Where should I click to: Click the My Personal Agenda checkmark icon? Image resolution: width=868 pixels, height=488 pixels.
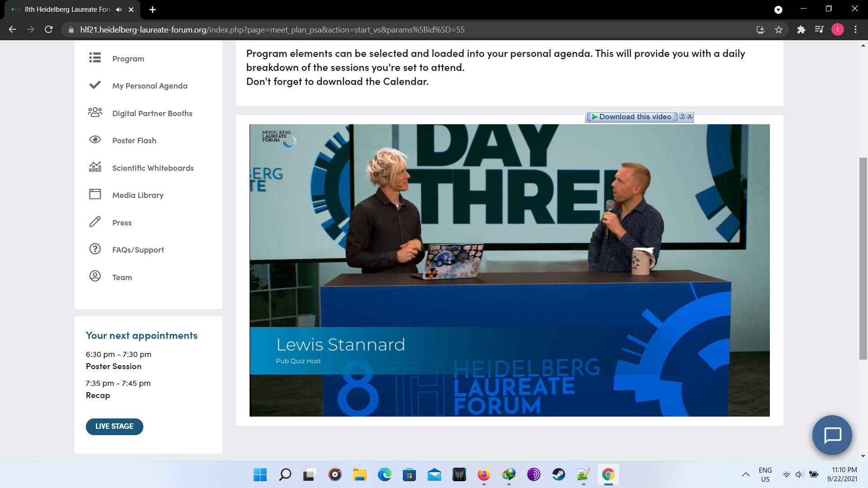(x=95, y=85)
